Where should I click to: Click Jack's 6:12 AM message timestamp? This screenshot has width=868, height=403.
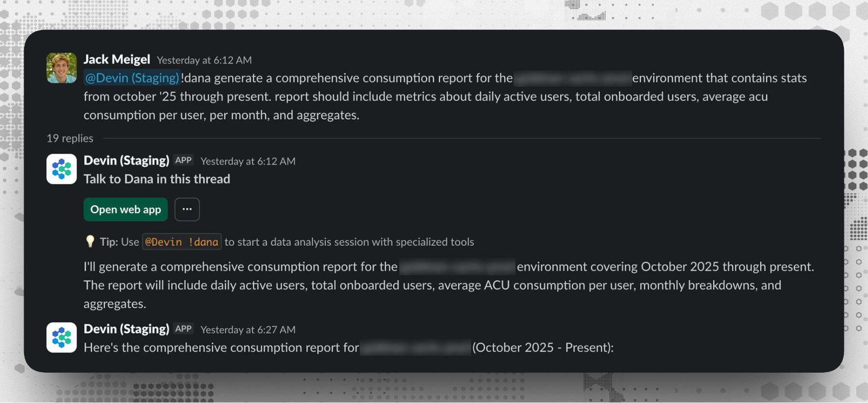(x=204, y=60)
